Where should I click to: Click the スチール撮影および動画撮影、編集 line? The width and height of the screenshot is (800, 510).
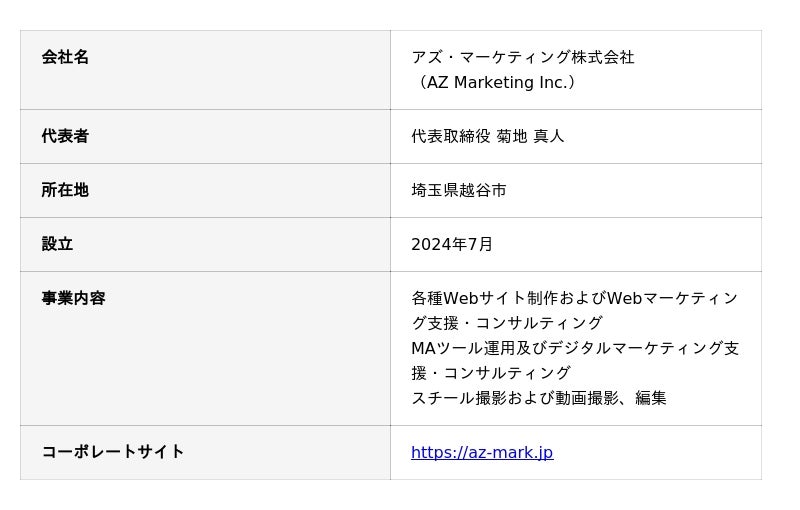pyautogui.click(x=539, y=398)
